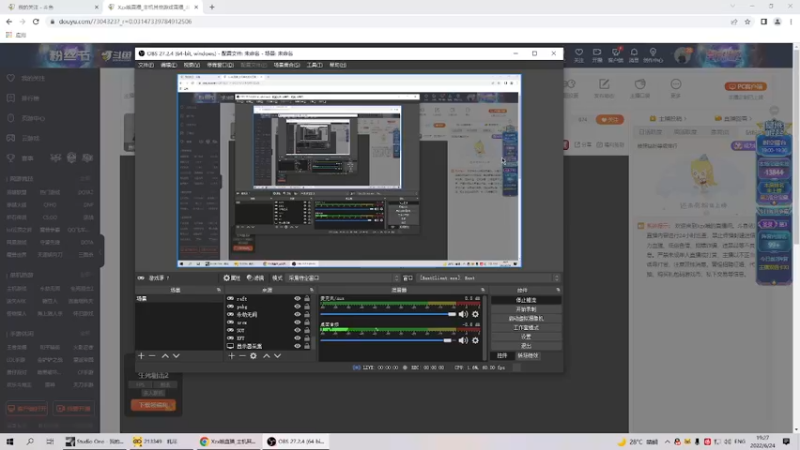Viewport: 800px width, 450px height.
Task: Move source down in Sources panel
Action: 278,356
